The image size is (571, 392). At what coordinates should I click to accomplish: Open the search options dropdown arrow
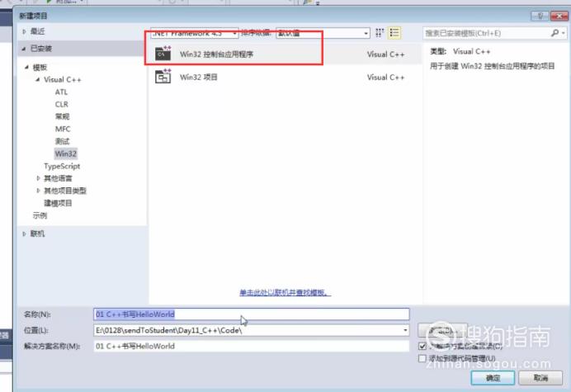pyautogui.click(x=564, y=33)
